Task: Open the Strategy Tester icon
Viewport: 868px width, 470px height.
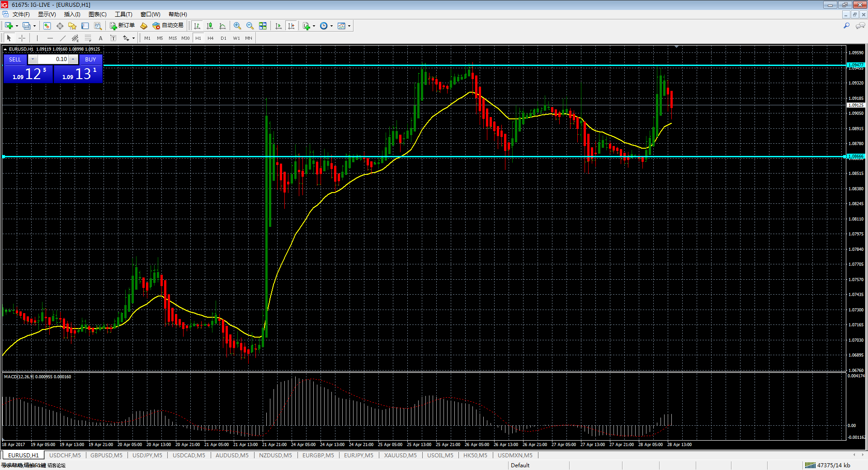Action: coord(98,26)
